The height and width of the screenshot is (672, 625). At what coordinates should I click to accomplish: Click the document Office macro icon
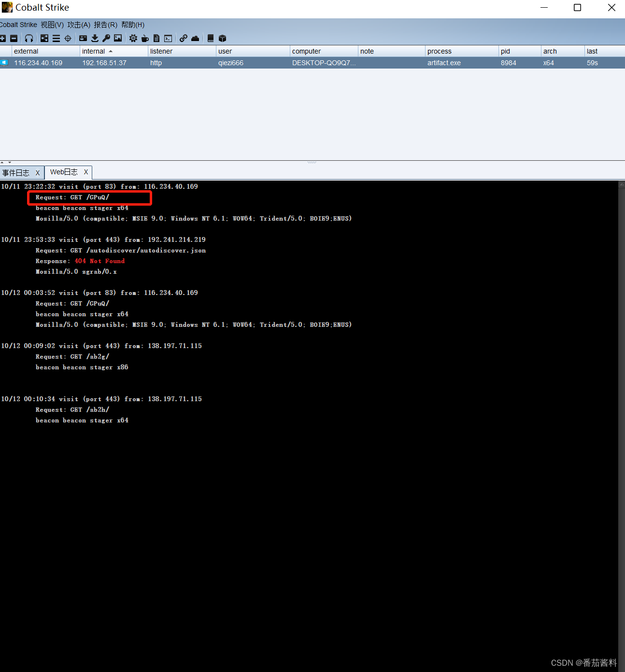click(x=156, y=38)
